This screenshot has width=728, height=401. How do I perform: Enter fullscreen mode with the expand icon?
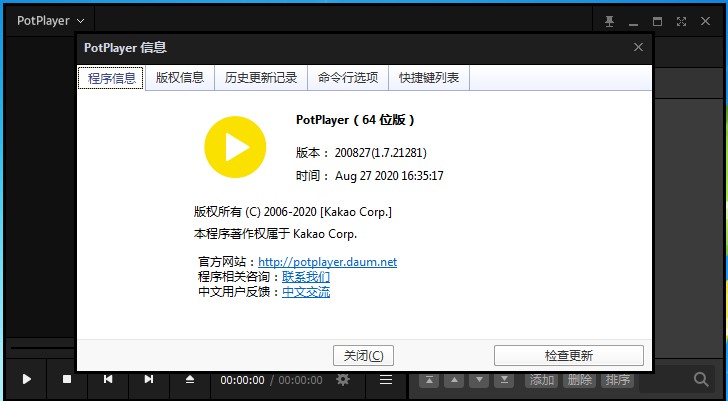[681, 20]
